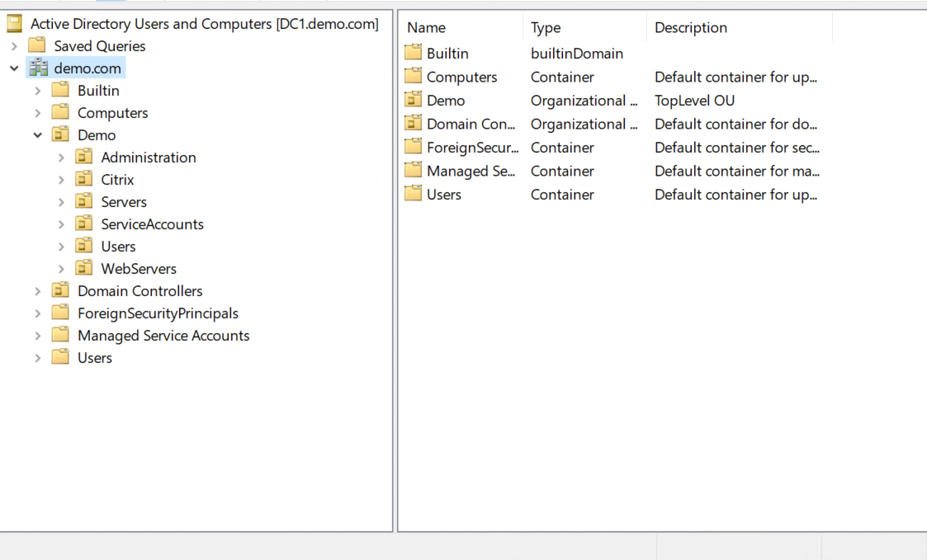Click the ServiceAccounts OU icon
This screenshot has height=560, width=927.
[x=84, y=224]
